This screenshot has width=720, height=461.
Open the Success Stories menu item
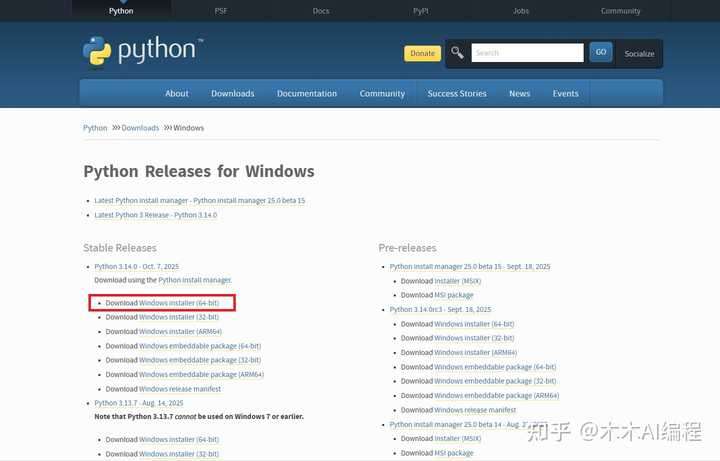[457, 94]
